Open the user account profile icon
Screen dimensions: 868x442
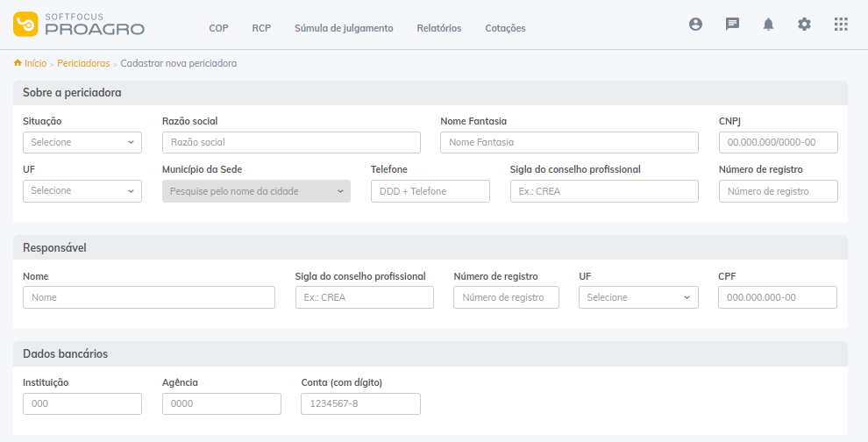695,25
